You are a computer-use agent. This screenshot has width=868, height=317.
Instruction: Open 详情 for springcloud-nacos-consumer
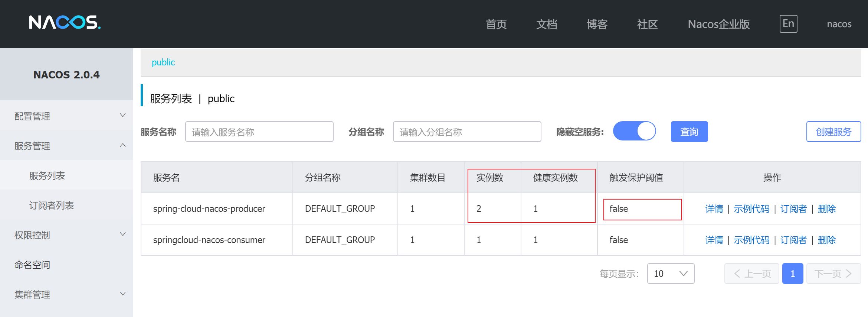pyautogui.click(x=714, y=240)
